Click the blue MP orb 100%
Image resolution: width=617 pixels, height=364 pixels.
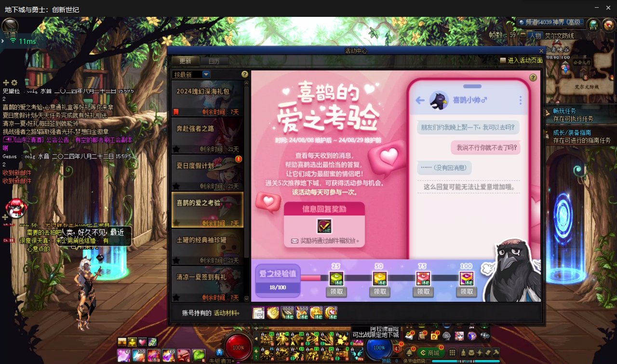tap(379, 347)
